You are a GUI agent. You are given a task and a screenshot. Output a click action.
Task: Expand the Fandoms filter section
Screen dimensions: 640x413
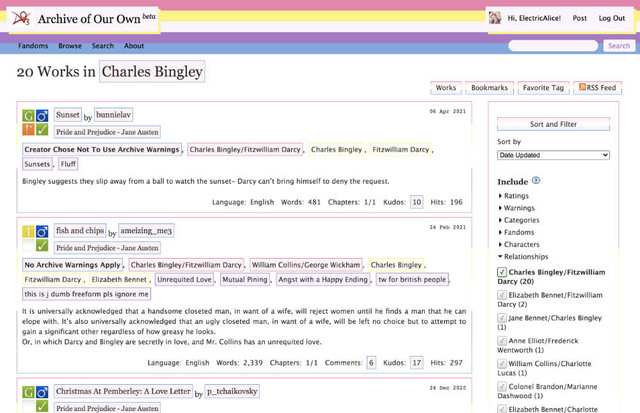pos(516,232)
